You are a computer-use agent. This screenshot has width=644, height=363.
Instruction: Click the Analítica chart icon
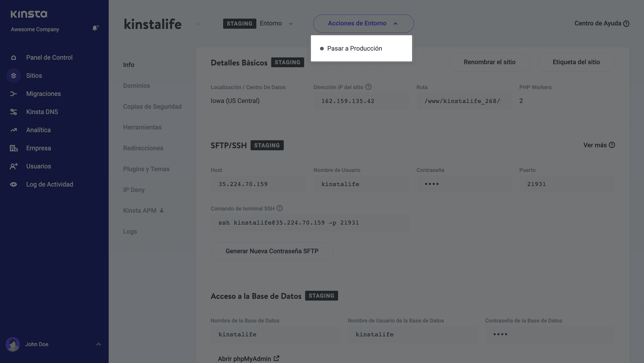[13, 130]
